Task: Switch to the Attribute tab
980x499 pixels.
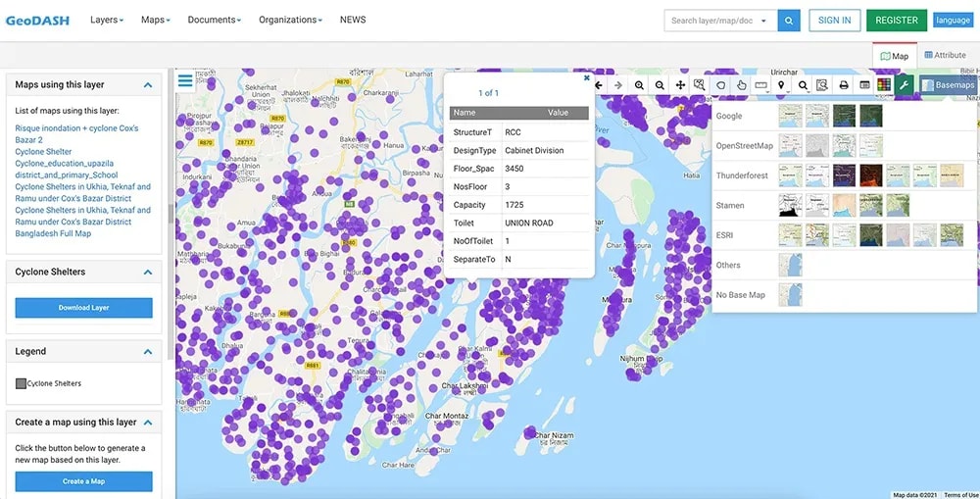Action: tap(946, 56)
